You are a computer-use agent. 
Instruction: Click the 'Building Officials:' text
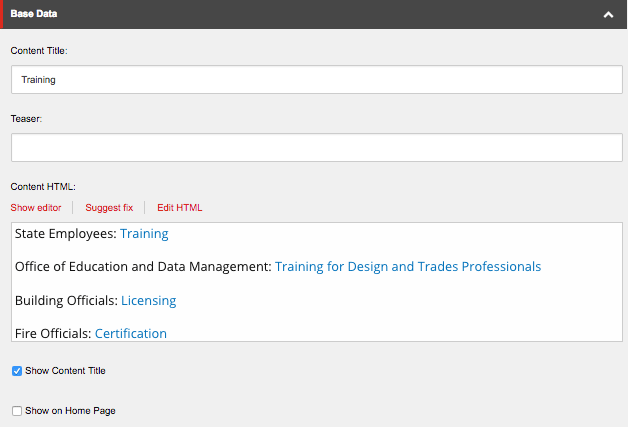(x=66, y=300)
